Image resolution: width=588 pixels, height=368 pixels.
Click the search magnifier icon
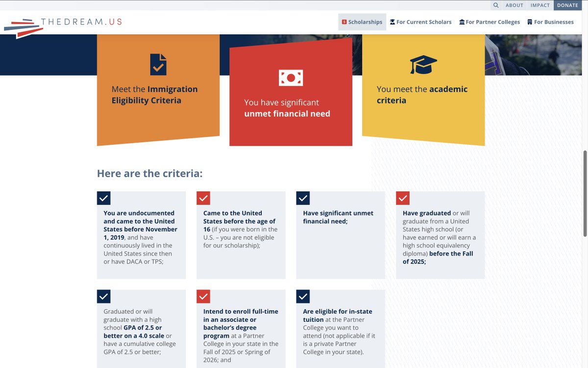click(x=496, y=5)
